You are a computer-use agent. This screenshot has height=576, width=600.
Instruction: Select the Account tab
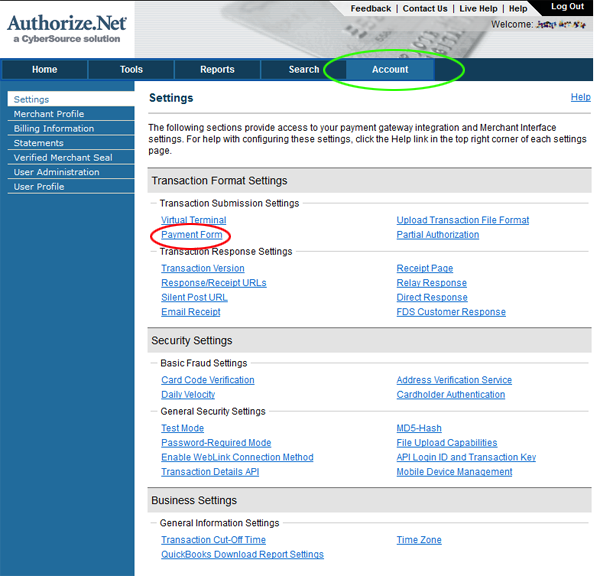pyautogui.click(x=390, y=70)
